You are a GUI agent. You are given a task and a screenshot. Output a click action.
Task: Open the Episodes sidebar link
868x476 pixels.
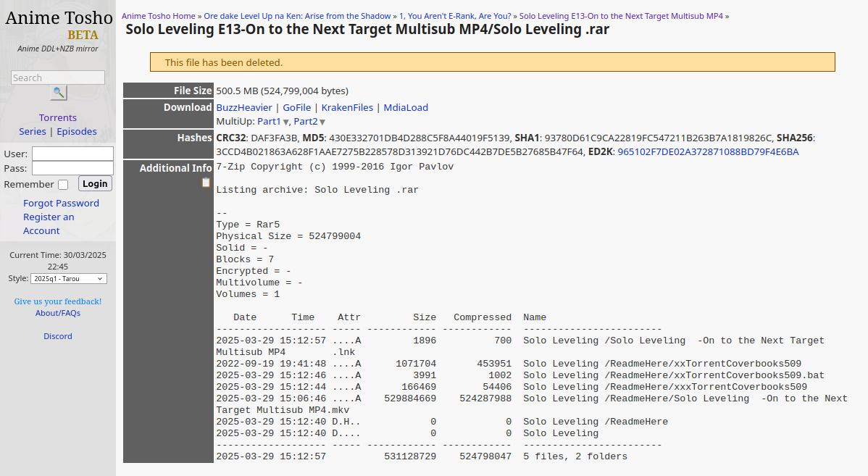(77, 131)
